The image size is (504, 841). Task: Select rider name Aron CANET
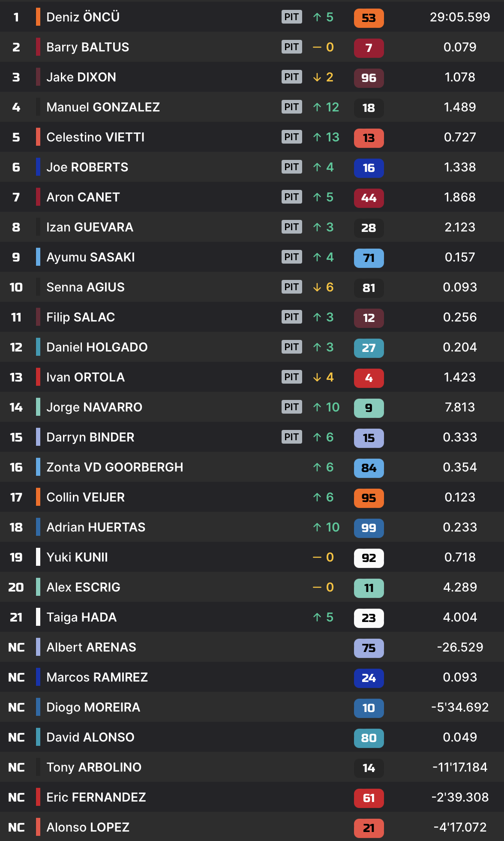tap(83, 197)
